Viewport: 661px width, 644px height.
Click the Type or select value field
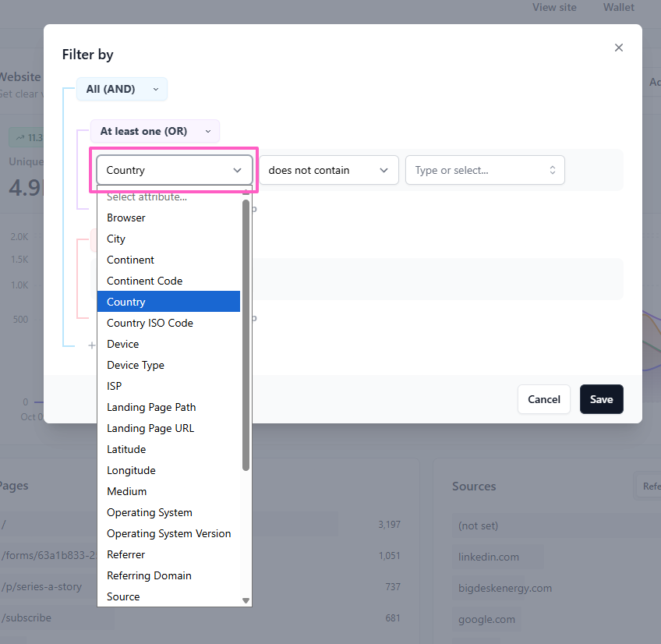(x=475, y=170)
